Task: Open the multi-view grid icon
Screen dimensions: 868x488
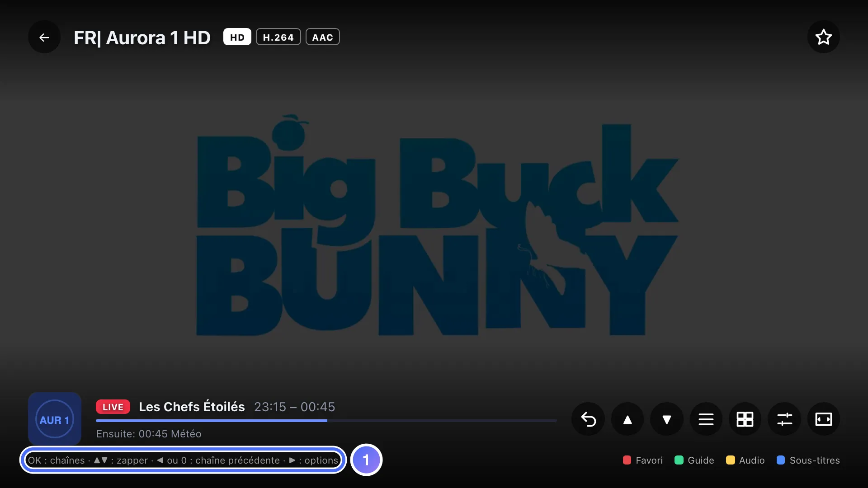Action: tap(745, 419)
